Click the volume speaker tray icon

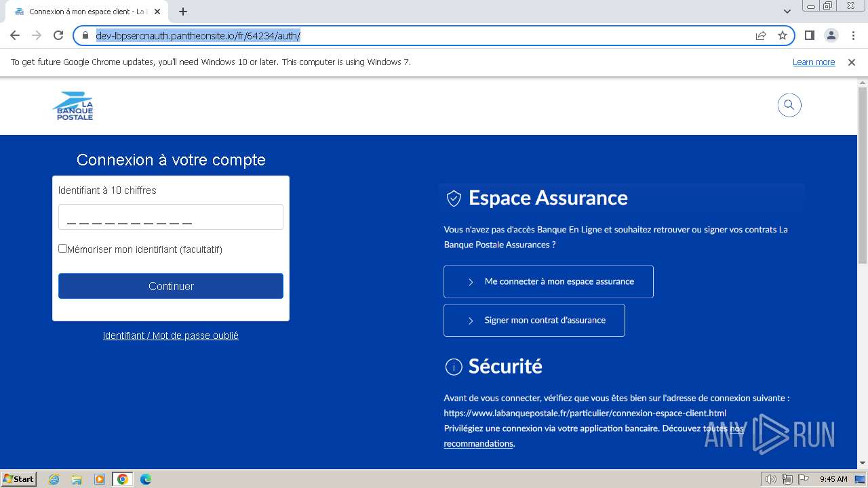tap(770, 479)
